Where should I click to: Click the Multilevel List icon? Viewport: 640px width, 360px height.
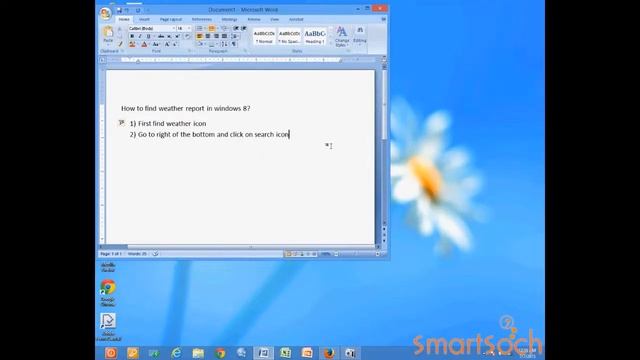[224, 28]
